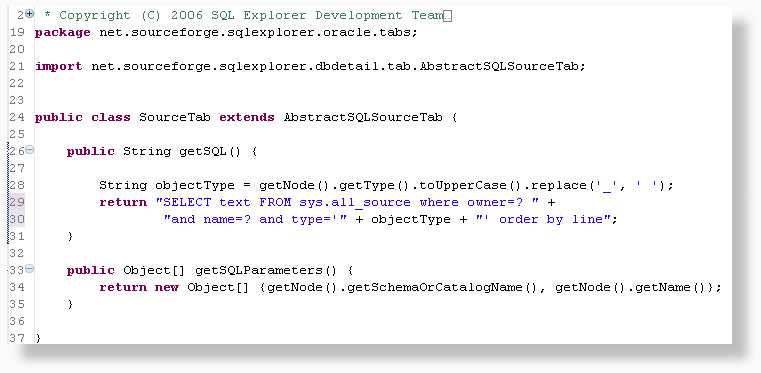This screenshot has height=373, width=761.
Task: Collapse the getSQLParameters method fold marker
Action: pyautogui.click(x=30, y=269)
